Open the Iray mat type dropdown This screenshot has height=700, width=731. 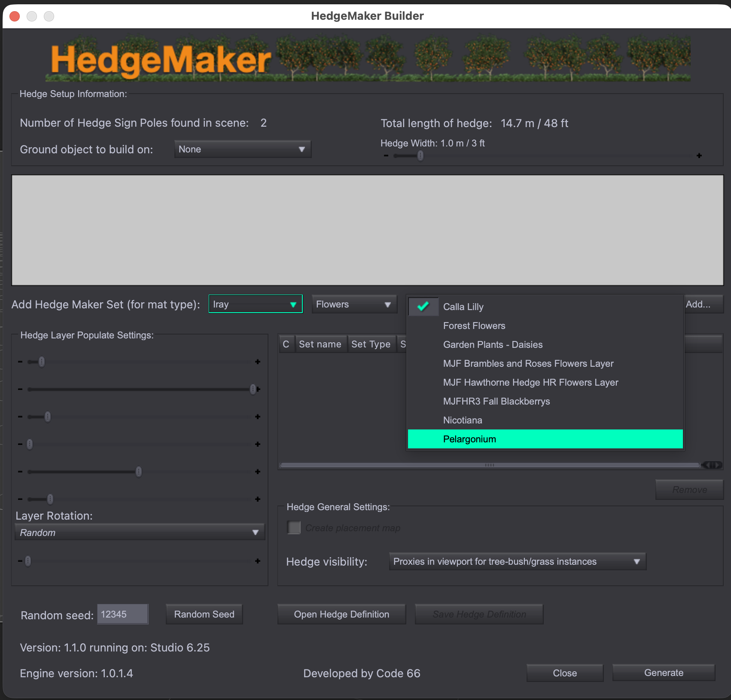tap(256, 304)
